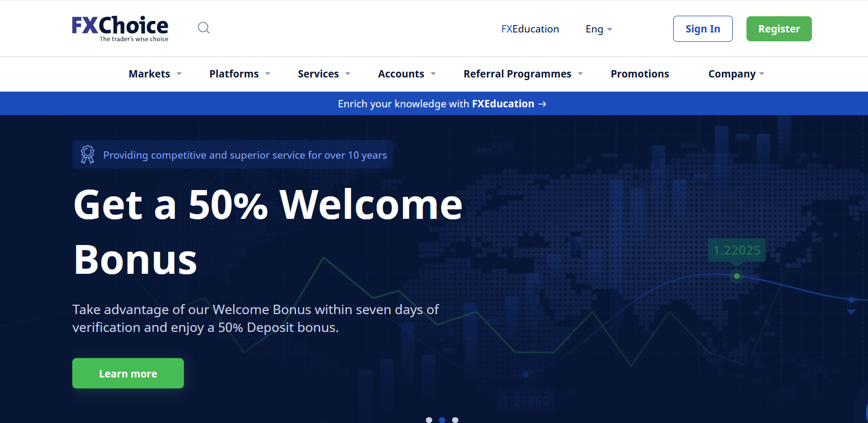Image resolution: width=868 pixels, height=423 pixels.
Task: Click the arrow after FXEducation banner text
Action: click(x=542, y=104)
